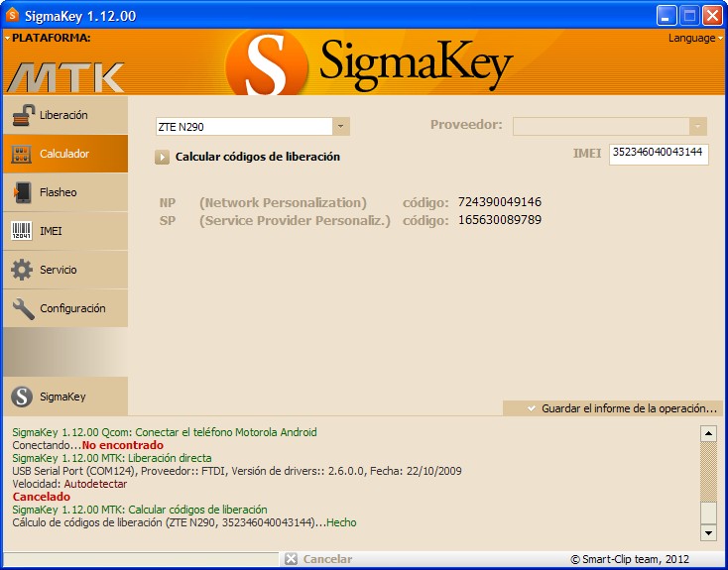Click the Hecho status in the log
This screenshot has height=570, width=728.
coord(341,522)
